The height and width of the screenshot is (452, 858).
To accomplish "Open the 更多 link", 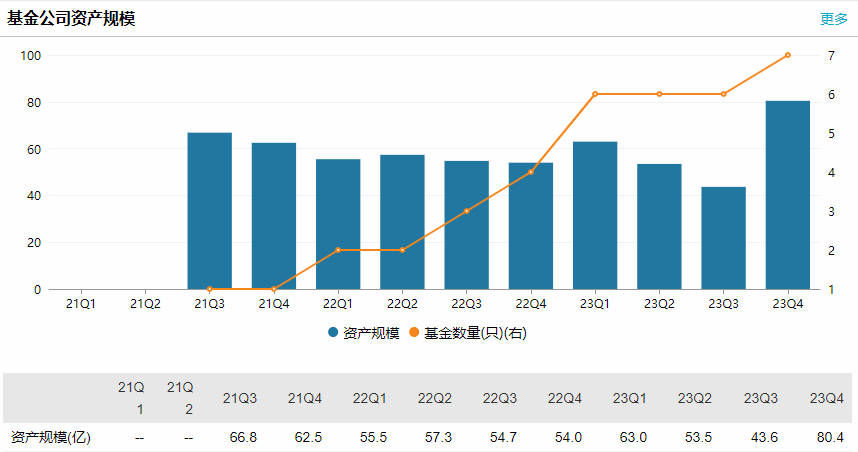I will [x=833, y=19].
